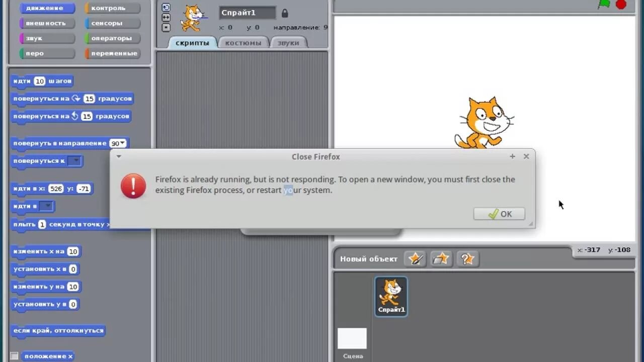This screenshot has height=362, width=644.
Task: Open the dropdown in 'повернуться к' block
Action: point(74,161)
